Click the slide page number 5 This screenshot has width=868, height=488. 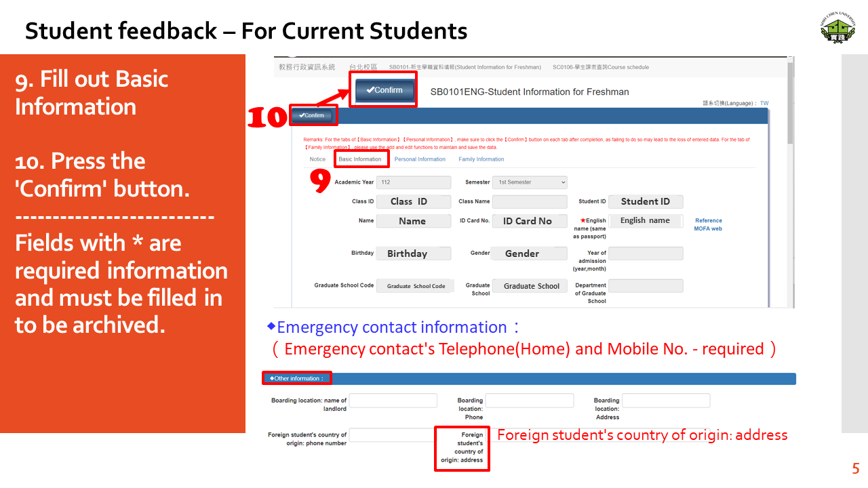click(855, 468)
